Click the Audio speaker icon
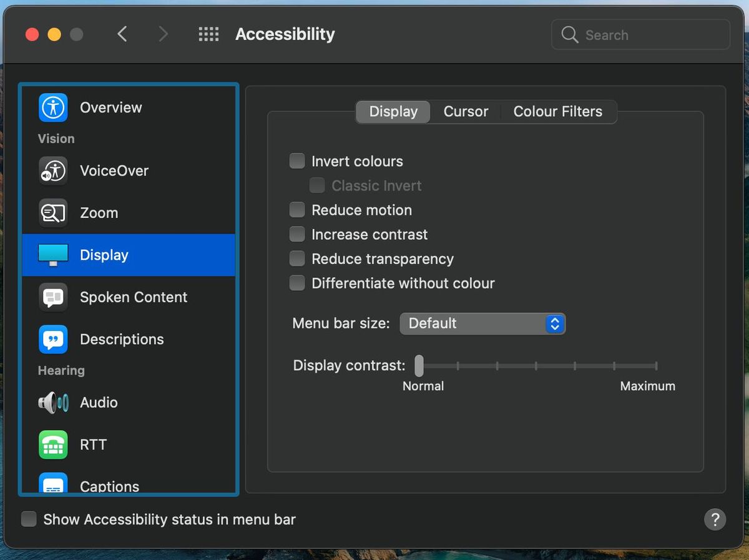This screenshot has width=749, height=560. tap(53, 402)
